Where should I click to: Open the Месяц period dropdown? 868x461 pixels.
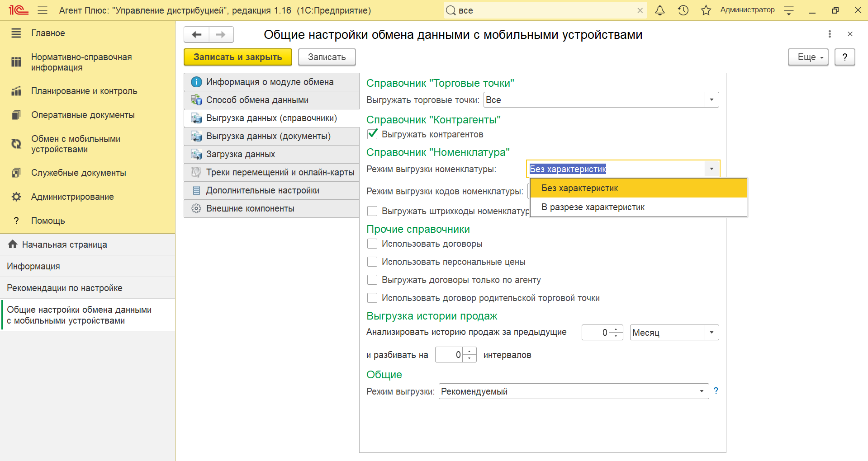click(x=711, y=333)
